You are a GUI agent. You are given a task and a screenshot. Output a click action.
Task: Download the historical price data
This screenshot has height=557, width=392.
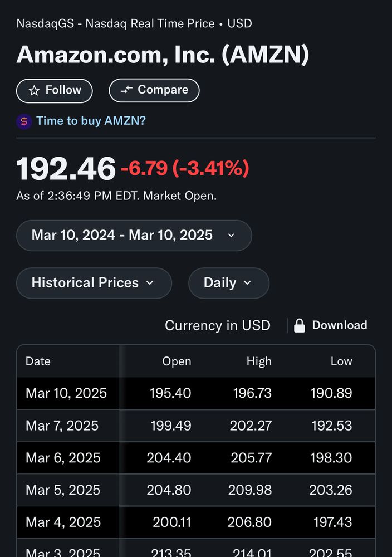pyautogui.click(x=339, y=325)
